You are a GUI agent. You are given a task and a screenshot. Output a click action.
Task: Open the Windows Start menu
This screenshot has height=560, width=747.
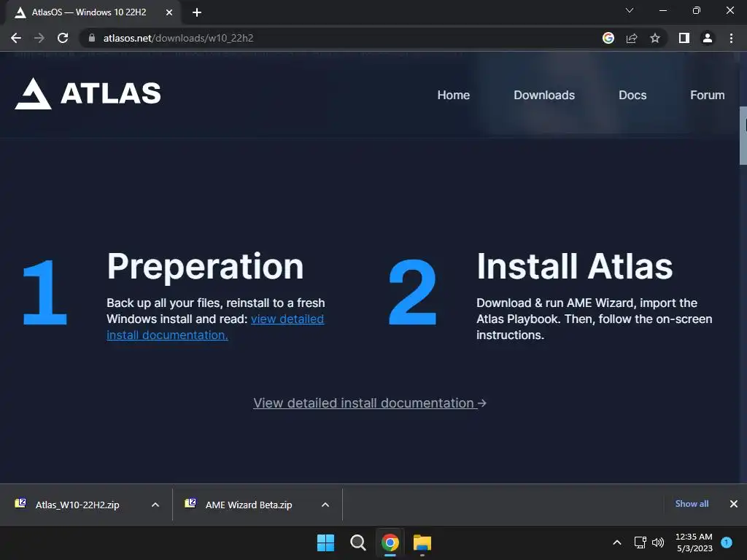point(326,542)
